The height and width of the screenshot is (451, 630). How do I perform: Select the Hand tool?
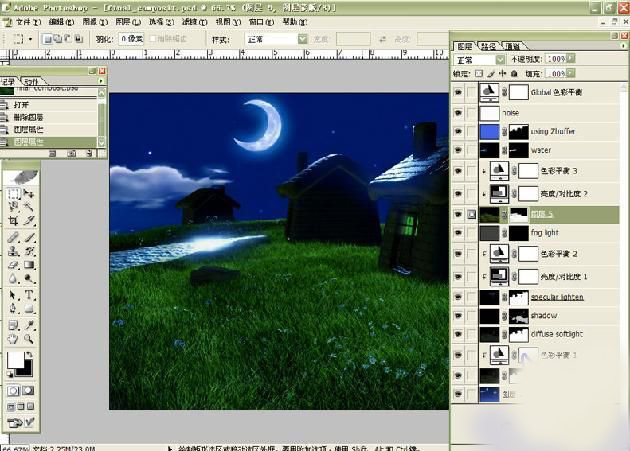13,339
